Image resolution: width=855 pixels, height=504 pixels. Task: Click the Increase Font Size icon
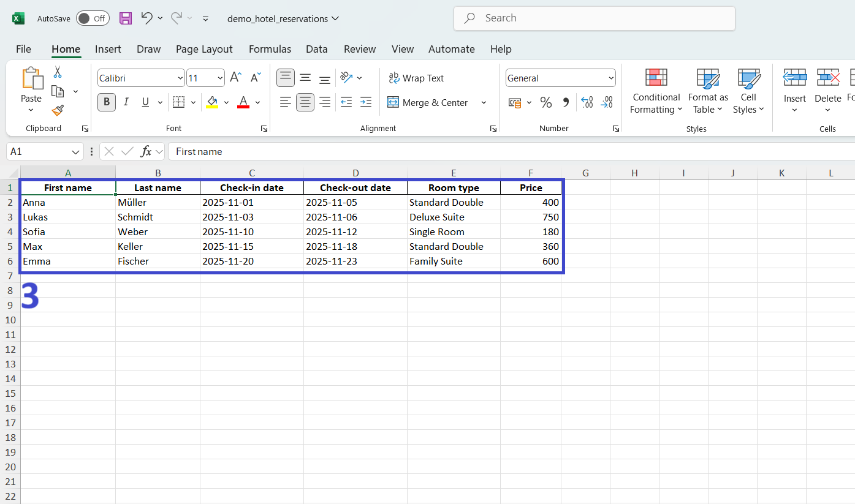coord(235,78)
